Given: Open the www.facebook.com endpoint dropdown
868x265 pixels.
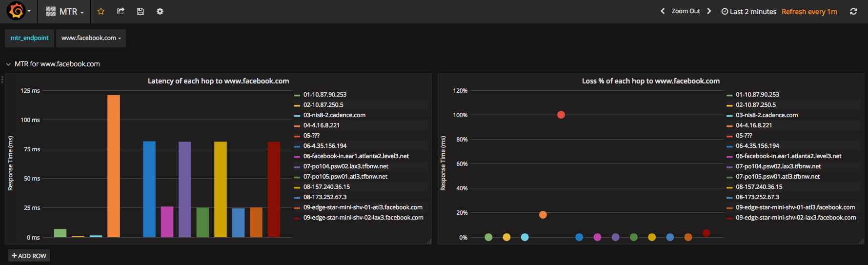Looking at the screenshot, I should pos(91,38).
